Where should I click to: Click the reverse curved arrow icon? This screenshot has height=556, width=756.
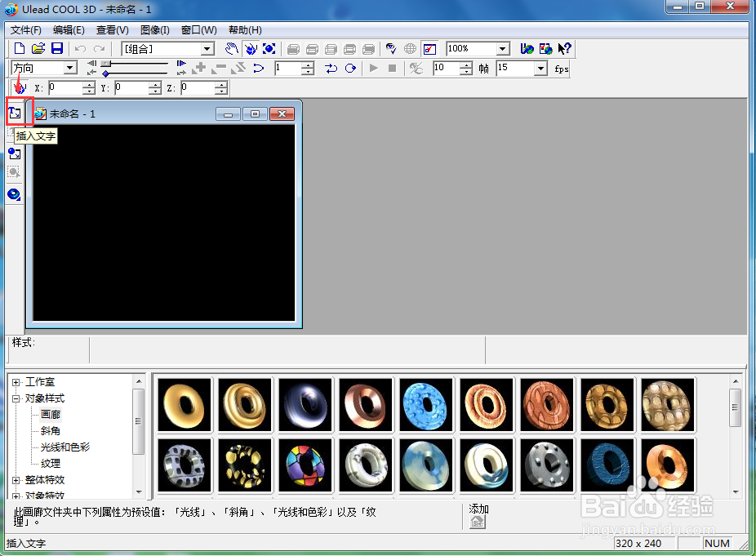pos(259,69)
